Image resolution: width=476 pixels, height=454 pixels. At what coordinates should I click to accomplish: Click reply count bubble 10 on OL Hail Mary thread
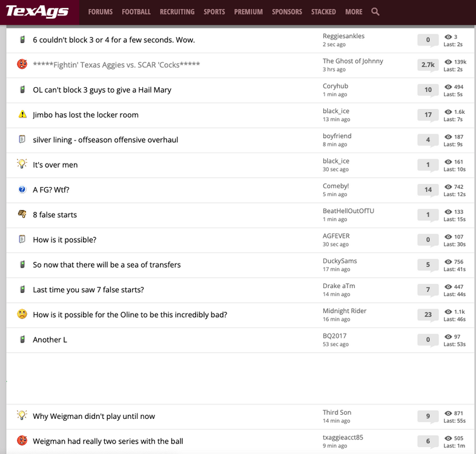pos(428,90)
